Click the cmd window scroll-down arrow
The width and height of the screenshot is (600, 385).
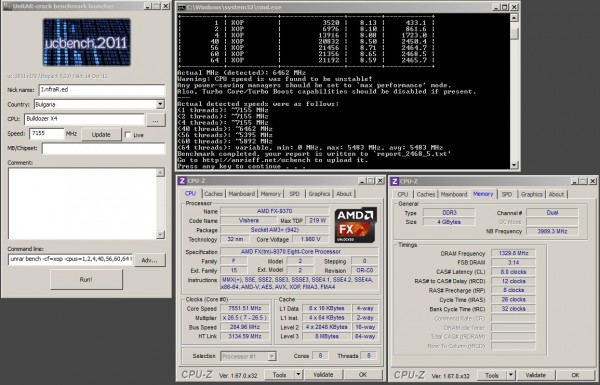pyautogui.click(x=514, y=165)
